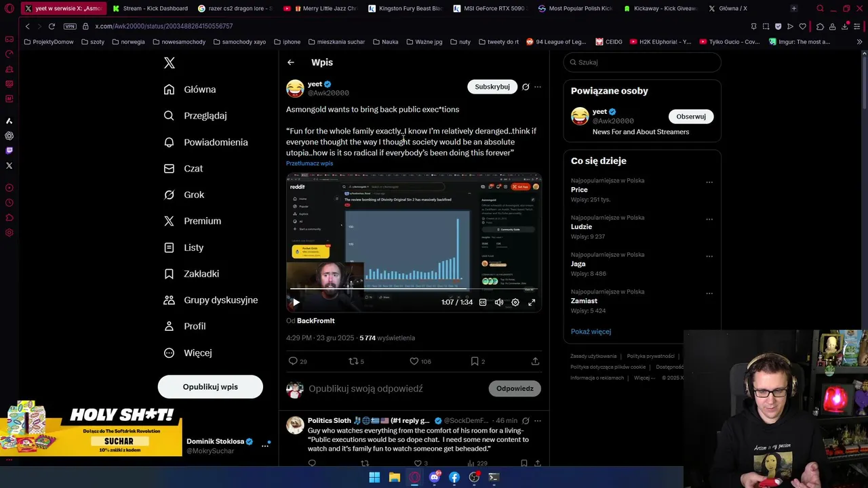
Task: Click the video progress bar
Action: pos(414,289)
